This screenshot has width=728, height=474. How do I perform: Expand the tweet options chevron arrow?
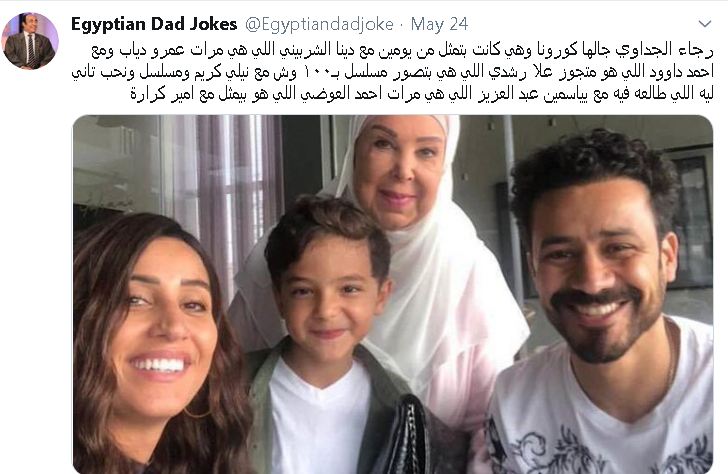[705, 24]
